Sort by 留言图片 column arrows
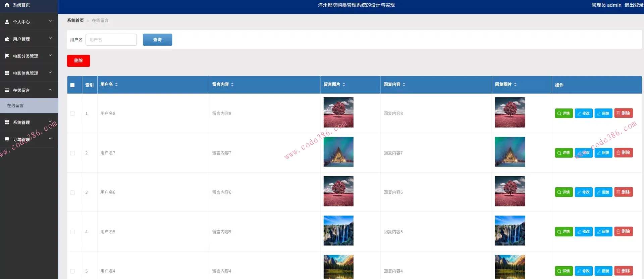The image size is (644, 279). (x=344, y=85)
